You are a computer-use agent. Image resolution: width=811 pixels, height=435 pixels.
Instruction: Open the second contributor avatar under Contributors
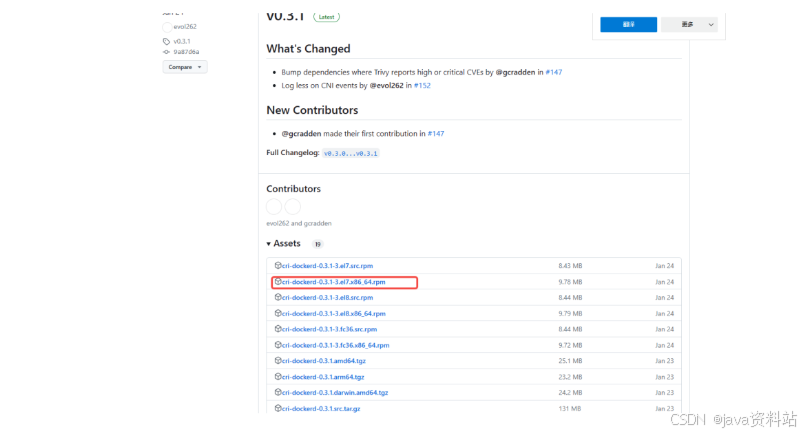point(293,206)
